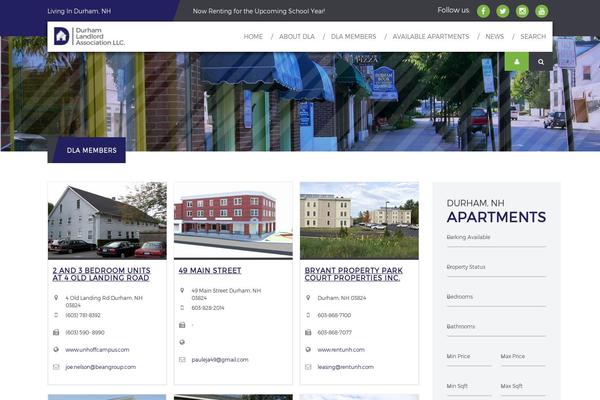600x400 pixels.
Task: Visit www.rentunh.com link
Action: [x=341, y=349]
